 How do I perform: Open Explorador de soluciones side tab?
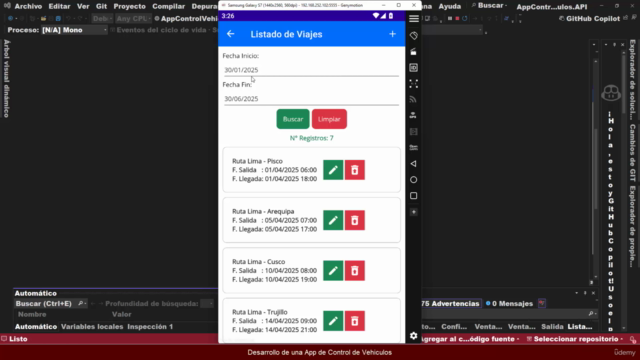[x=632, y=80]
